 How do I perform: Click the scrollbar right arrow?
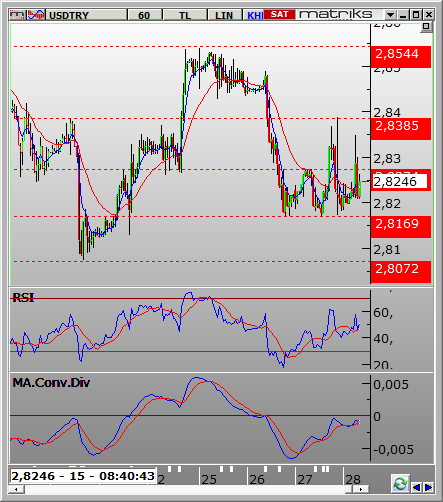click(361, 489)
